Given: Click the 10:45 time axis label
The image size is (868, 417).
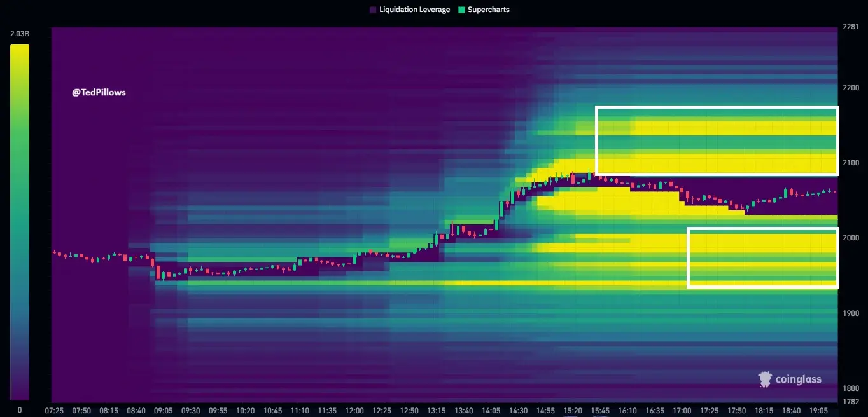Looking at the screenshot, I should pos(272,411).
